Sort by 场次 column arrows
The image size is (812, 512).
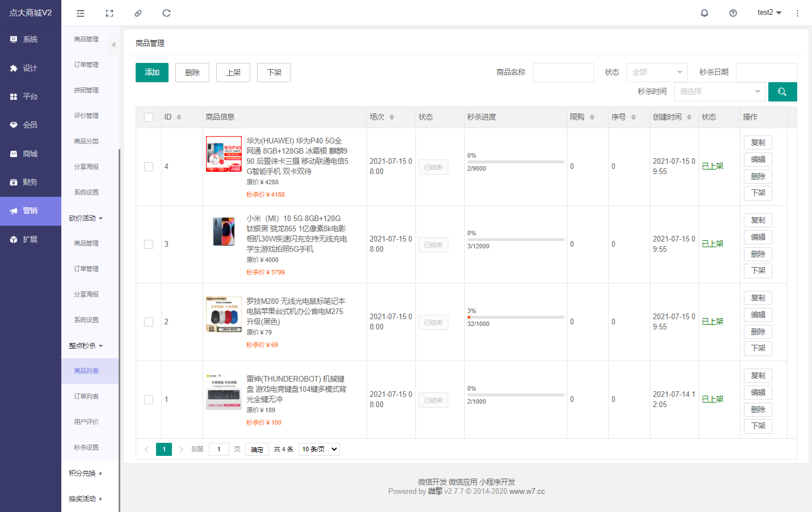point(392,117)
